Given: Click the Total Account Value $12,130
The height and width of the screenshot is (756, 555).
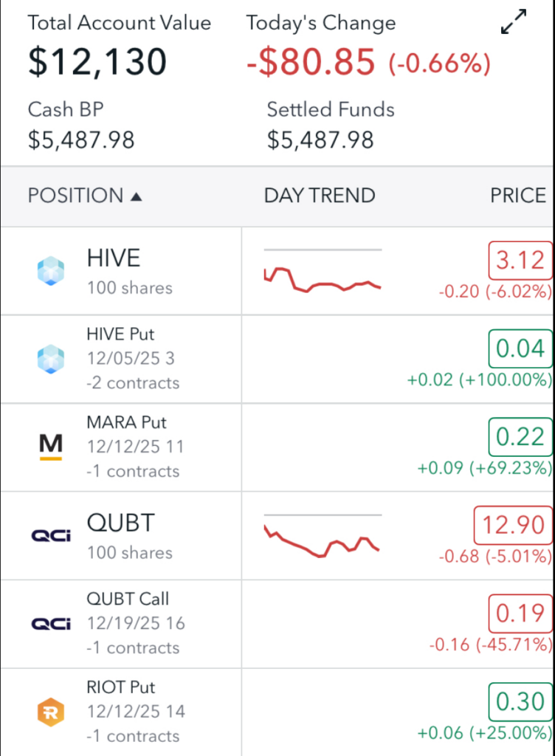Looking at the screenshot, I should pos(97,62).
